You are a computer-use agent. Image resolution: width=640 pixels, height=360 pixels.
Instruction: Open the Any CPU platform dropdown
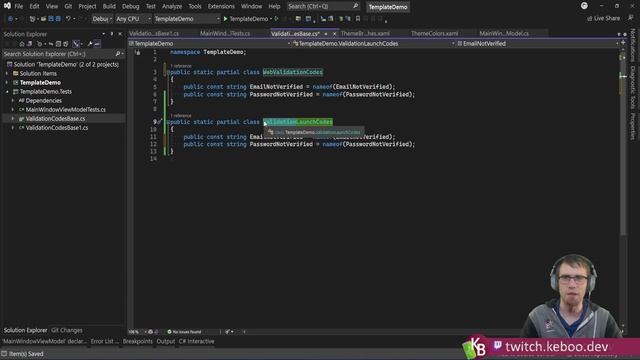(x=133, y=19)
